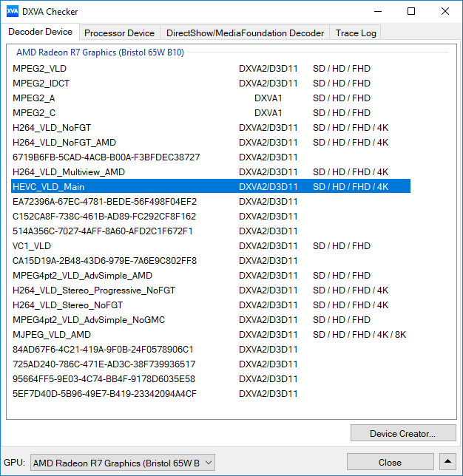Select the MPEG2_A decoder row
Screen dimensions: 463x476
(211, 98)
